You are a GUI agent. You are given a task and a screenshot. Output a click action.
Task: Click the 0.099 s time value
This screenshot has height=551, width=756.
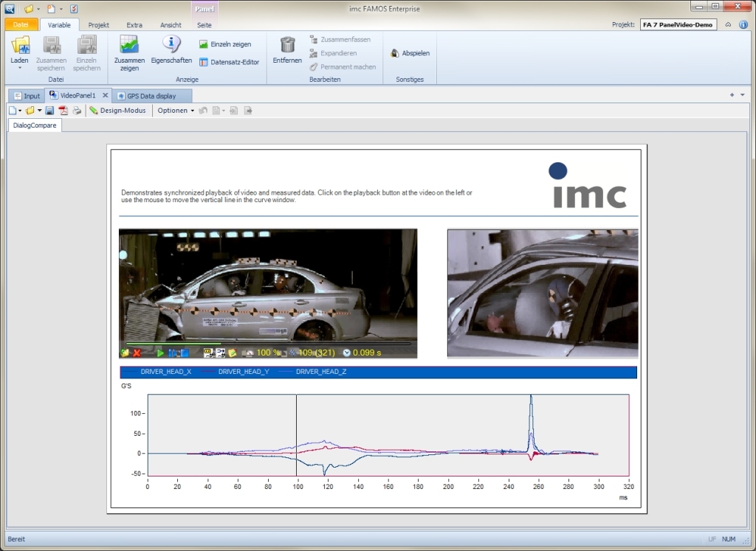pyautogui.click(x=367, y=353)
